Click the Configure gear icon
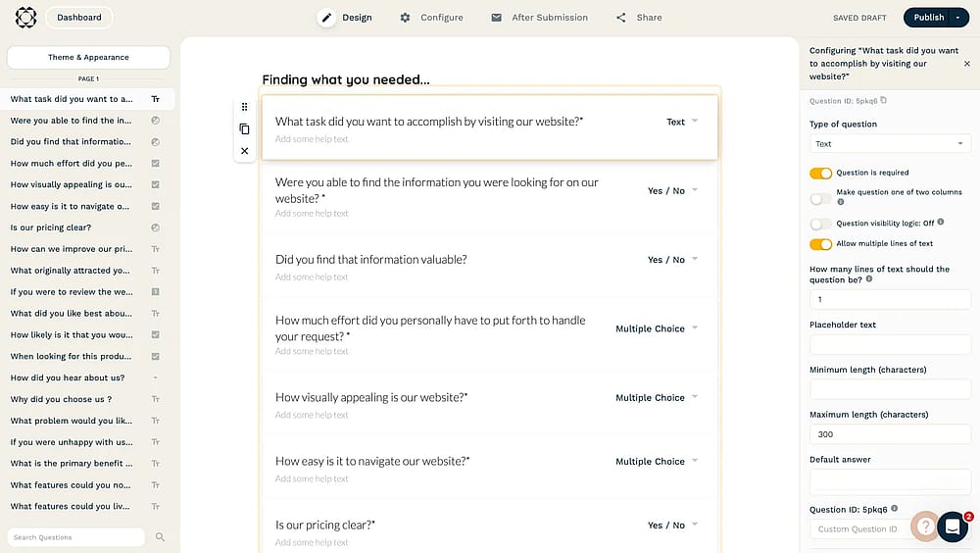 coord(405,18)
